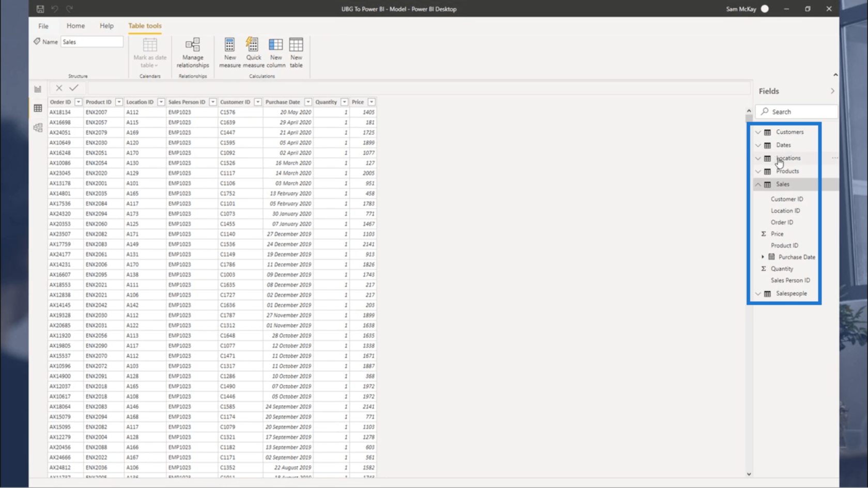Click the sigma icon beside Quantity
This screenshot has width=868, height=488.
click(764, 269)
